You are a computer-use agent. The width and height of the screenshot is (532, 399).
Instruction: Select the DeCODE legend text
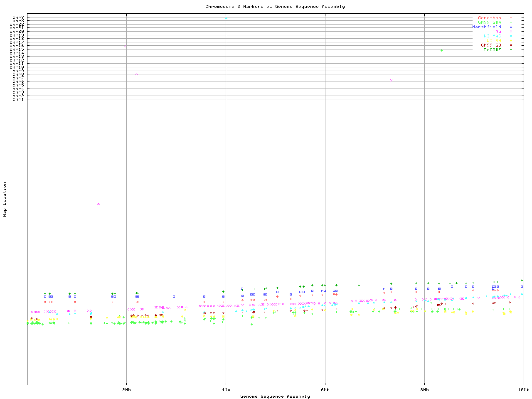pos(493,50)
